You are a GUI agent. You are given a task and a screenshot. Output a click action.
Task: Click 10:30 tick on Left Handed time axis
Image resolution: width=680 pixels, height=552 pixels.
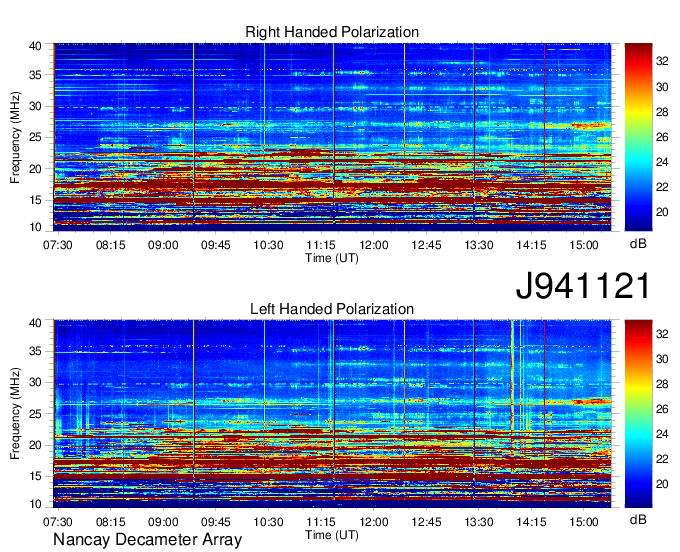coord(268,521)
